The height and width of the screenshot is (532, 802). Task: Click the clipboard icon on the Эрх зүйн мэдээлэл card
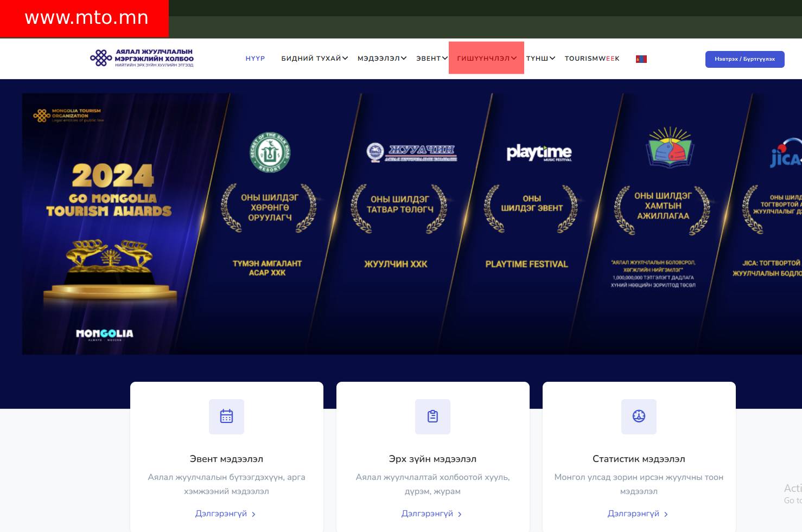(432, 416)
